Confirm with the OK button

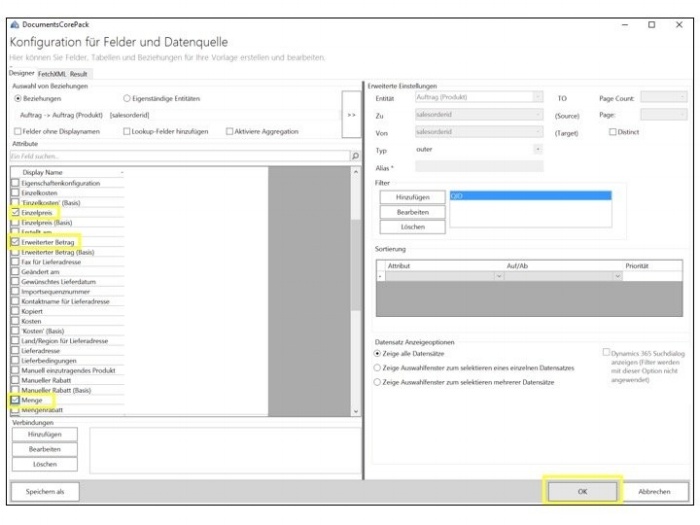click(583, 492)
